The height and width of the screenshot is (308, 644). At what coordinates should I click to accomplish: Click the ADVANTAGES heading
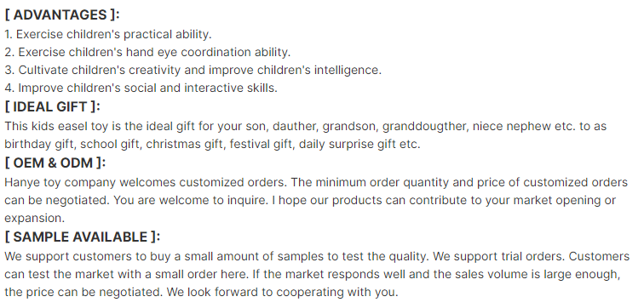point(62,14)
